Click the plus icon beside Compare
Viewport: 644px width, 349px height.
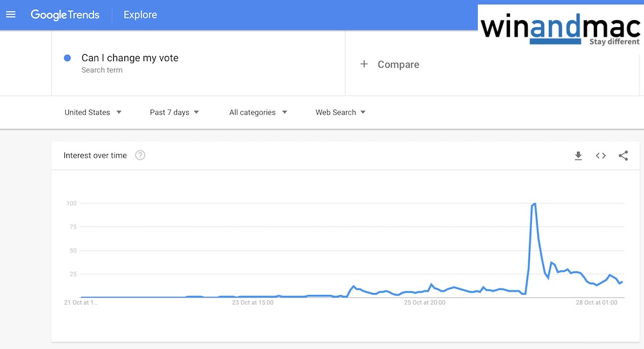tap(364, 64)
